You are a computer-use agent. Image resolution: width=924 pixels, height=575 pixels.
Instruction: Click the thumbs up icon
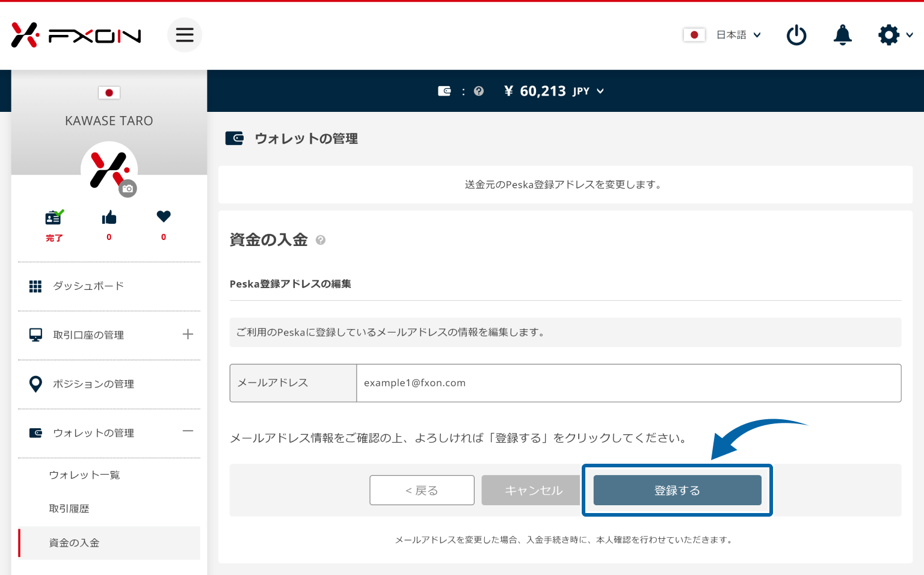click(x=109, y=218)
